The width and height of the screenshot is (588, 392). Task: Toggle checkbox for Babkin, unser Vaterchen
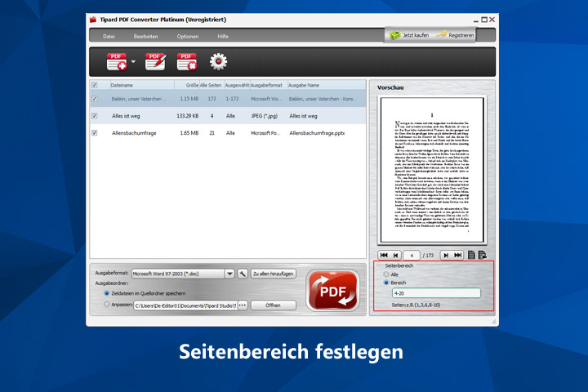[95, 99]
